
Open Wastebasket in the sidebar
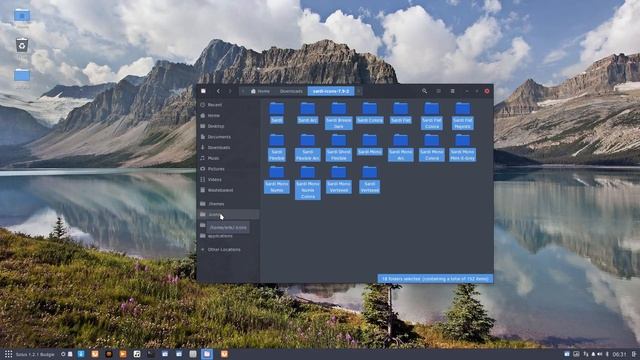coord(228,190)
